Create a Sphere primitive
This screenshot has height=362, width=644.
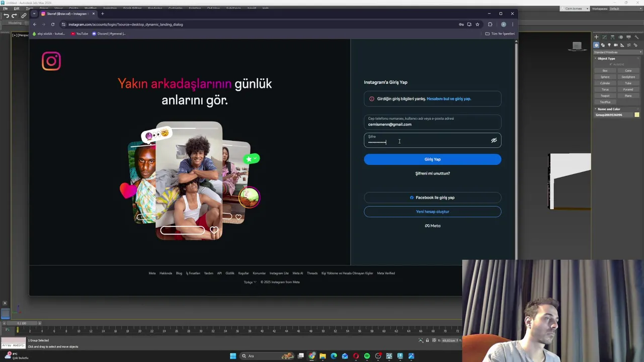click(x=605, y=77)
